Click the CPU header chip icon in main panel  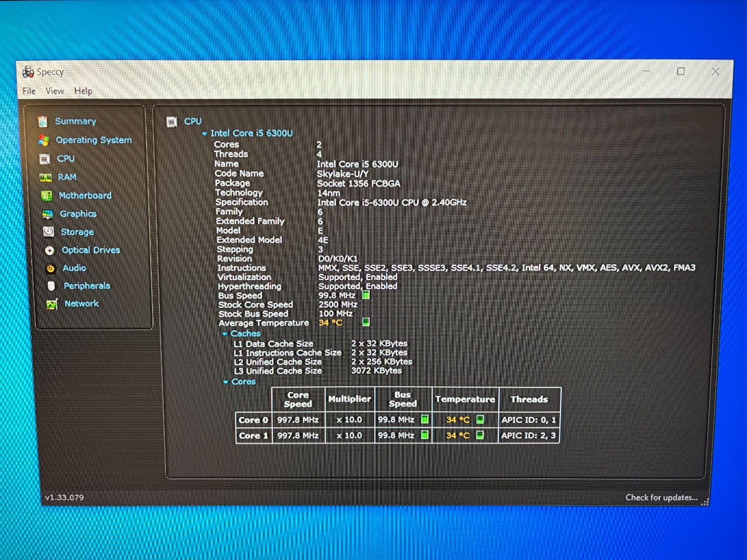(172, 122)
